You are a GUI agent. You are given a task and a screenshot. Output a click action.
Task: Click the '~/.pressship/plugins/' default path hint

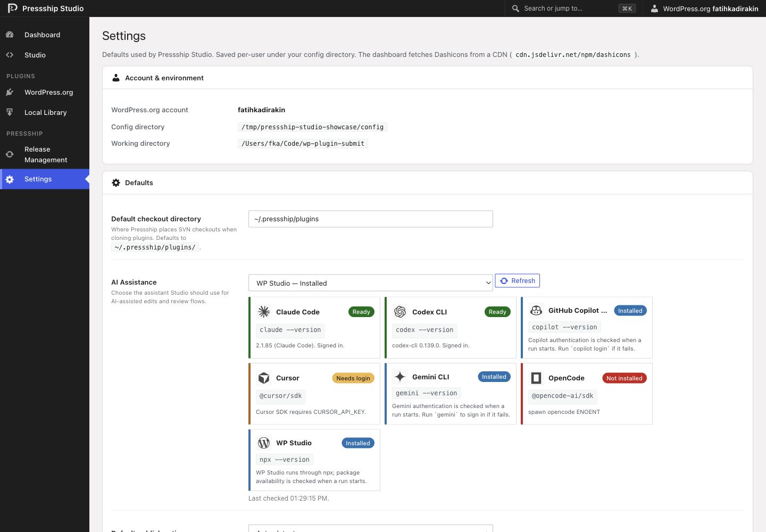[155, 247]
